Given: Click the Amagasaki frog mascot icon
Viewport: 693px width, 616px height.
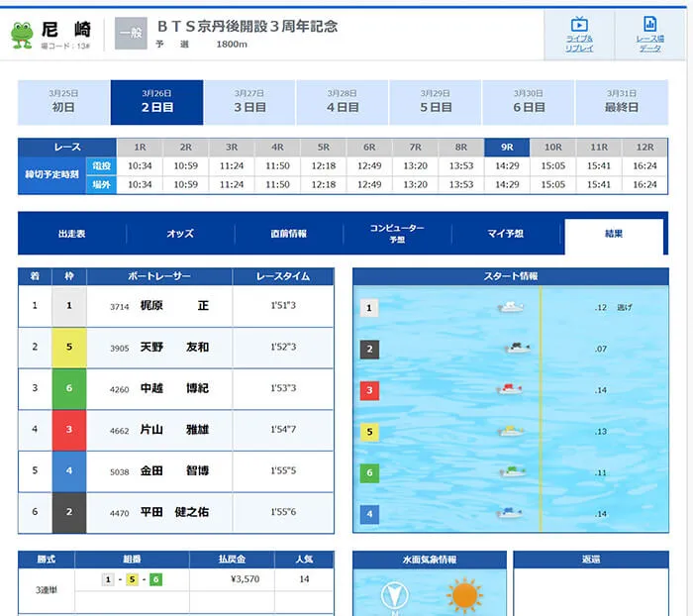Looking at the screenshot, I should coord(22,33).
